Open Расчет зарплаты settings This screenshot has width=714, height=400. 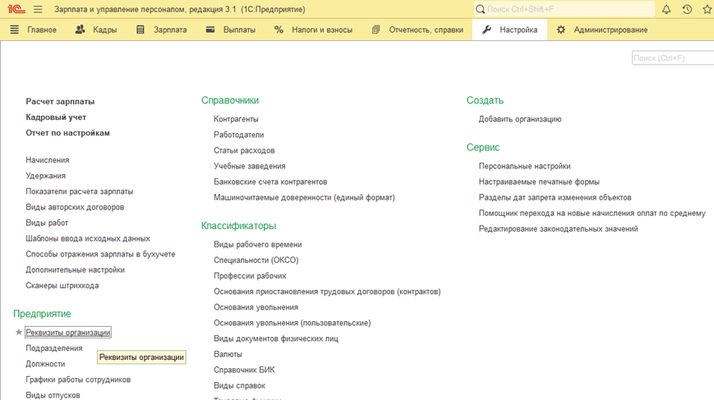(60, 101)
